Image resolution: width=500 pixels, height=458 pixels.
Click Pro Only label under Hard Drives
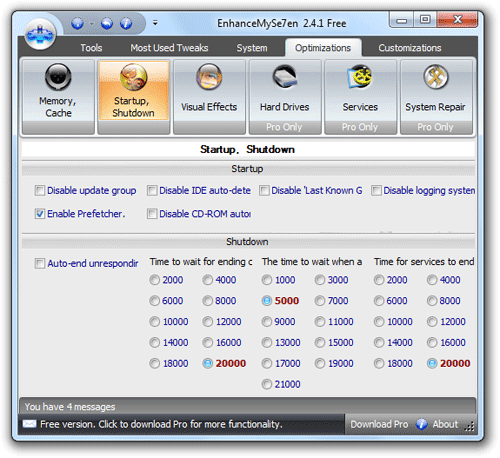[284, 127]
